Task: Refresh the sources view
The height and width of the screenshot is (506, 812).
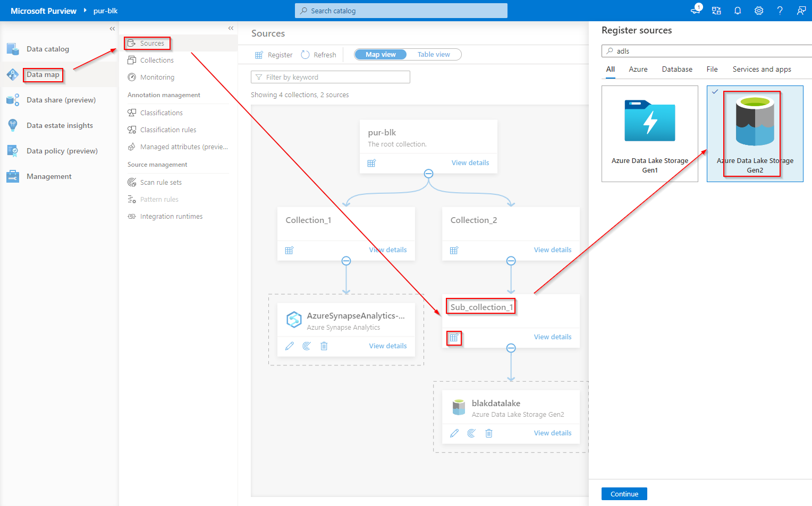Action: (319, 55)
